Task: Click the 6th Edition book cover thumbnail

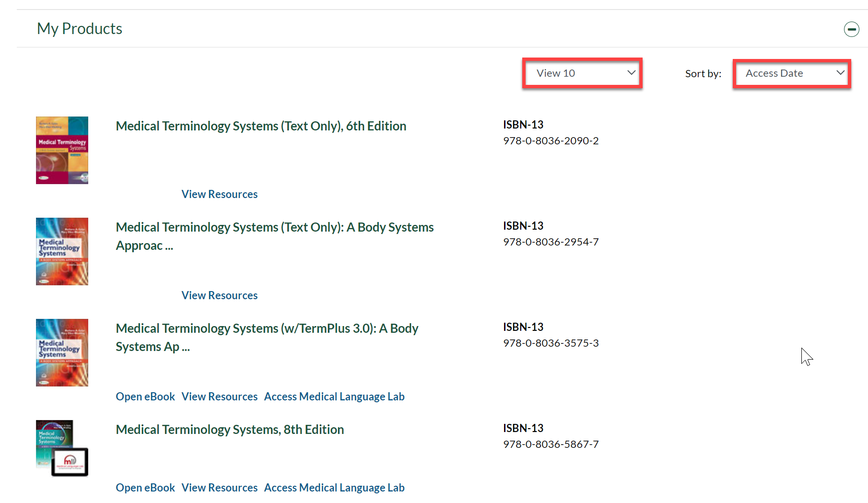Action: [x=62, y=150]
